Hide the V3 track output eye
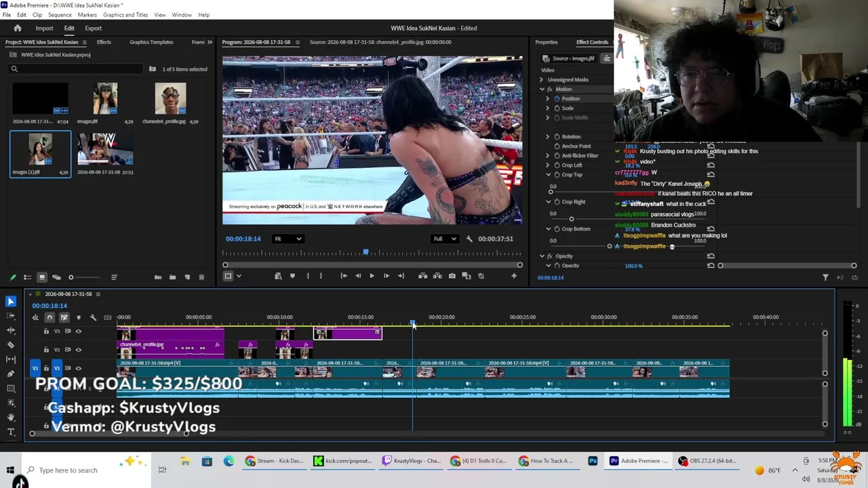The width and height of the screenshot is (868, 488). click(x=79, y=331)
